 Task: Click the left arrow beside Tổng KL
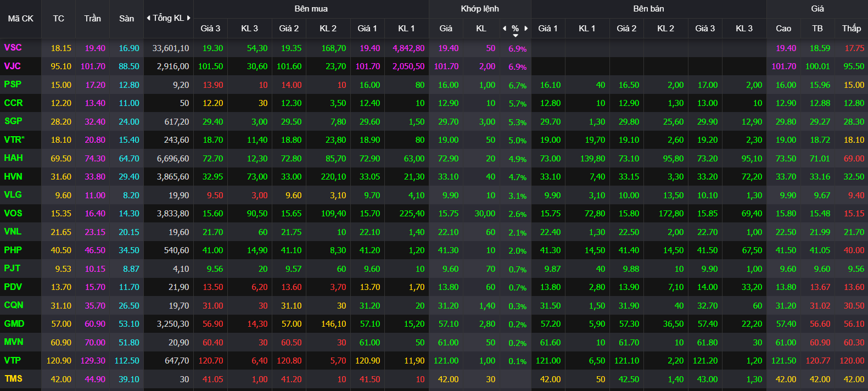(x=148, y=18)
